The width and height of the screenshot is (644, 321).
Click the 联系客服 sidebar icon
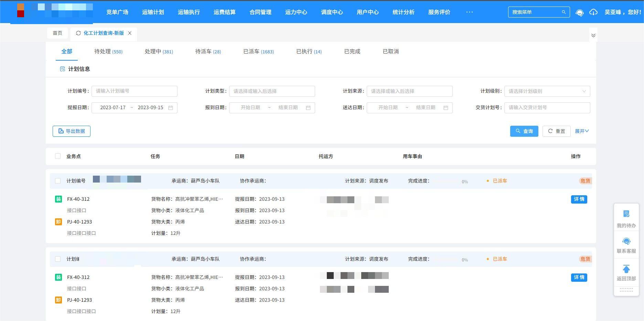tap(626, 241)
